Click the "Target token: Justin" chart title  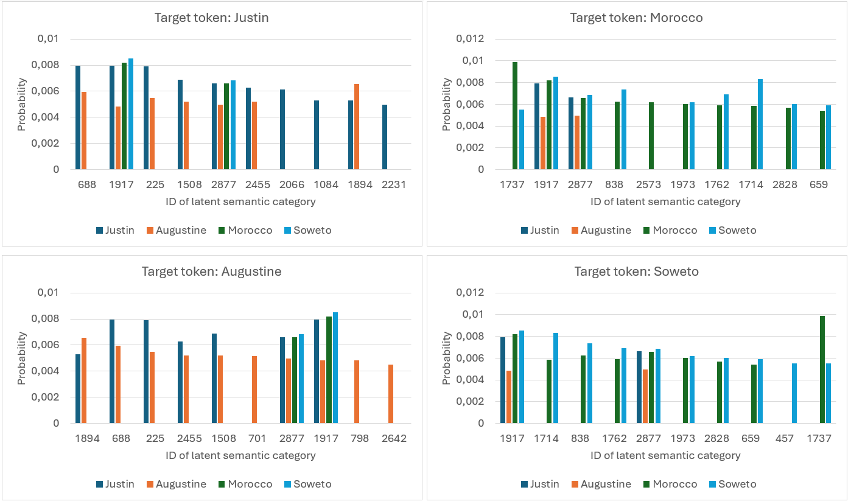[211, 18]
